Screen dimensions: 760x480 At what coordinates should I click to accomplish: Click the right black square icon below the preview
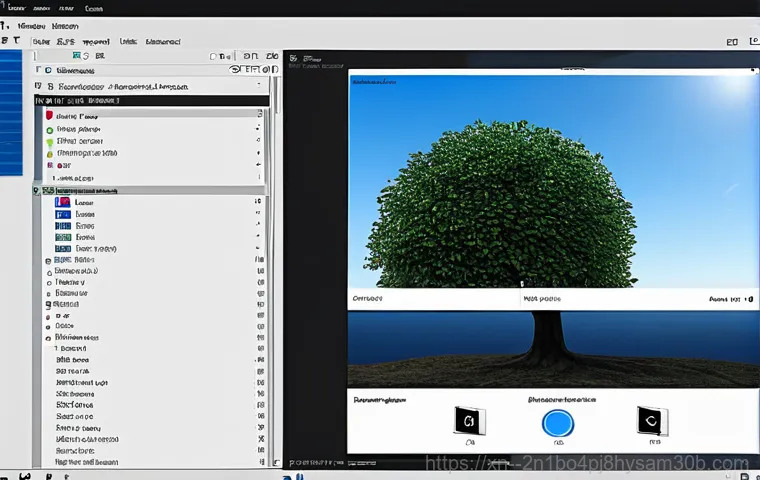[x=651, y=421]
